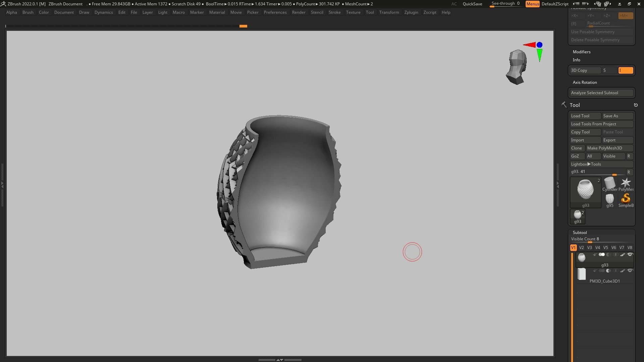
Task: Click the hammer icon beside Tool
Action: pos(564,105)
